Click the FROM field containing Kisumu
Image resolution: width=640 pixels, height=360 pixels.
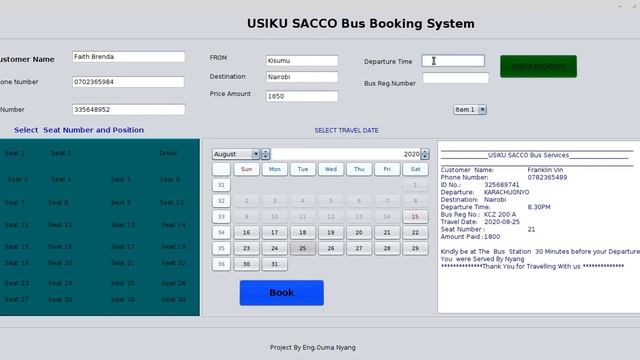(302, 60)
